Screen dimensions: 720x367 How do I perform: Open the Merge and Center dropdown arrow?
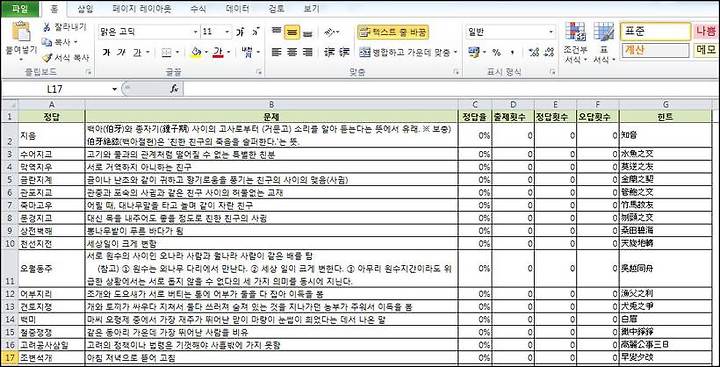click(456, 52)
